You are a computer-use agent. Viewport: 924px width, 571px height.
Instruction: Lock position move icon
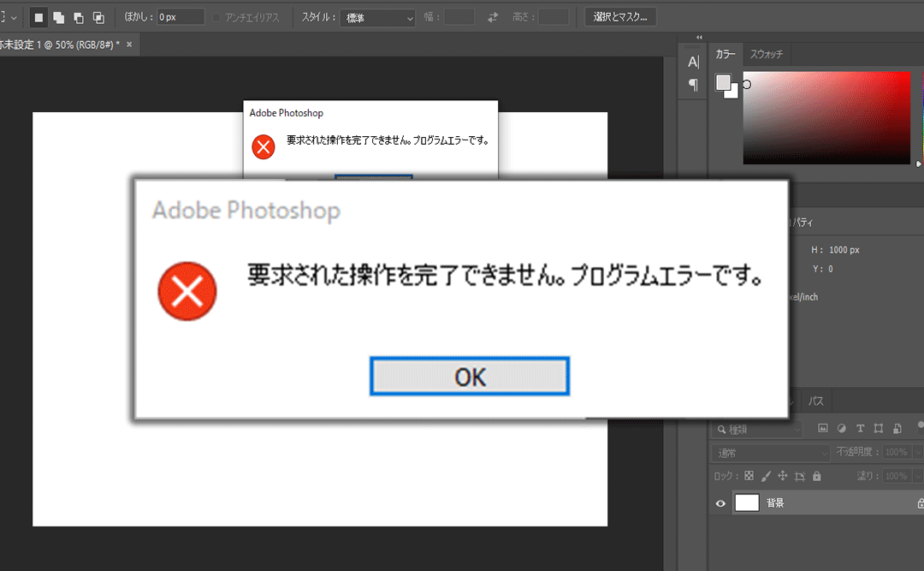[x=783, y=475]
